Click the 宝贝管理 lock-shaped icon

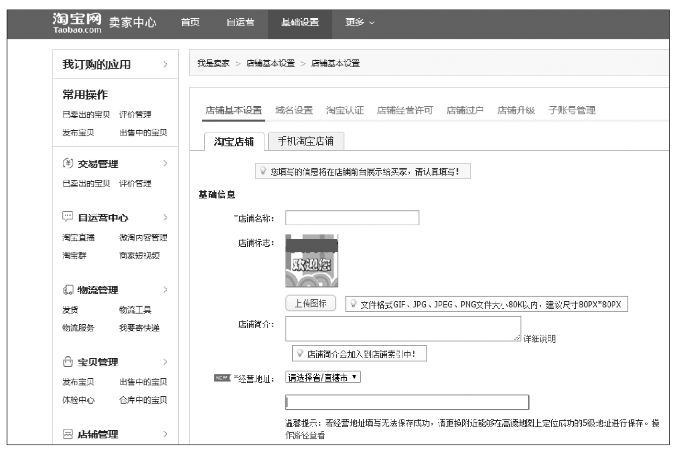67,362
